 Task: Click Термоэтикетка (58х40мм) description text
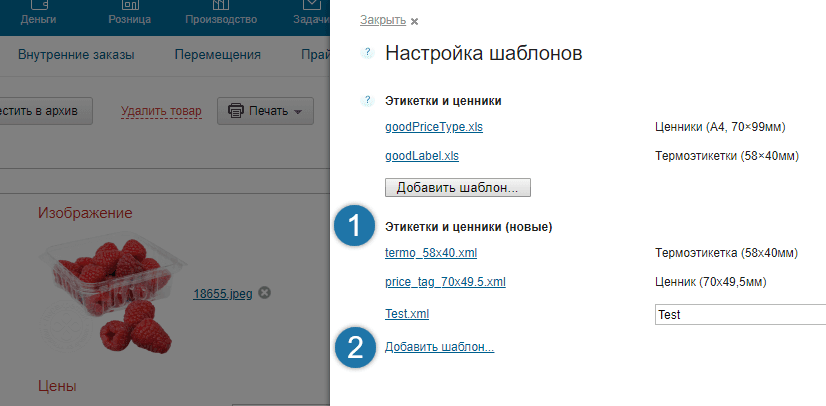tap(726, 253)
